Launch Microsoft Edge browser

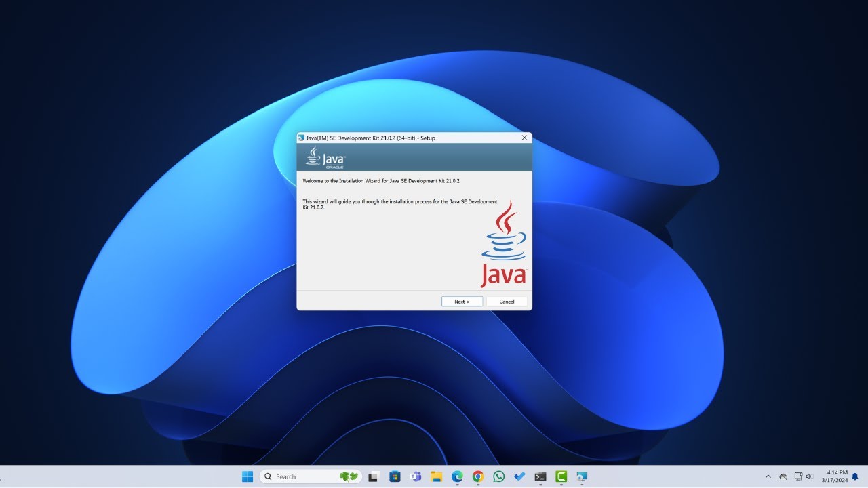[457, 476]
